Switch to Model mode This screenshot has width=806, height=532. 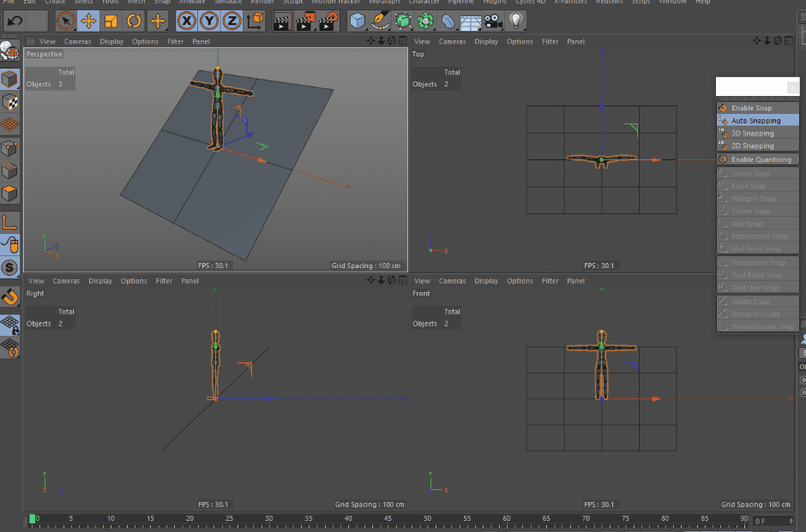point(9,80)
